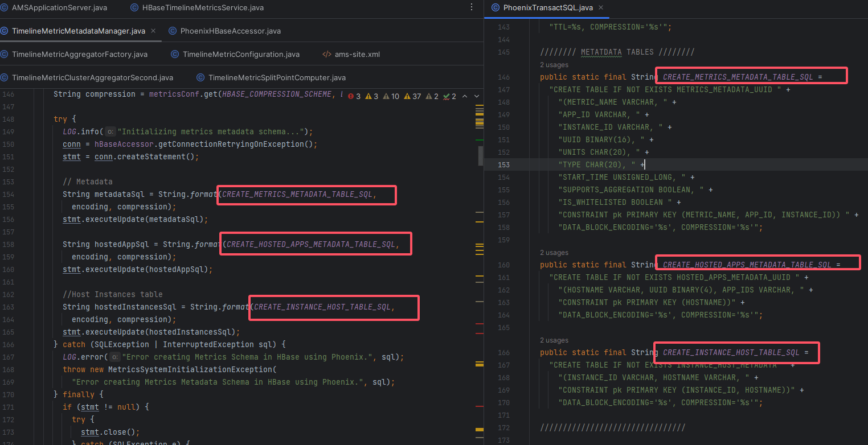Click the left editor's vertical scrollbar thumb
This screenshot has width=868, height=445.
(x=480, y=155)
